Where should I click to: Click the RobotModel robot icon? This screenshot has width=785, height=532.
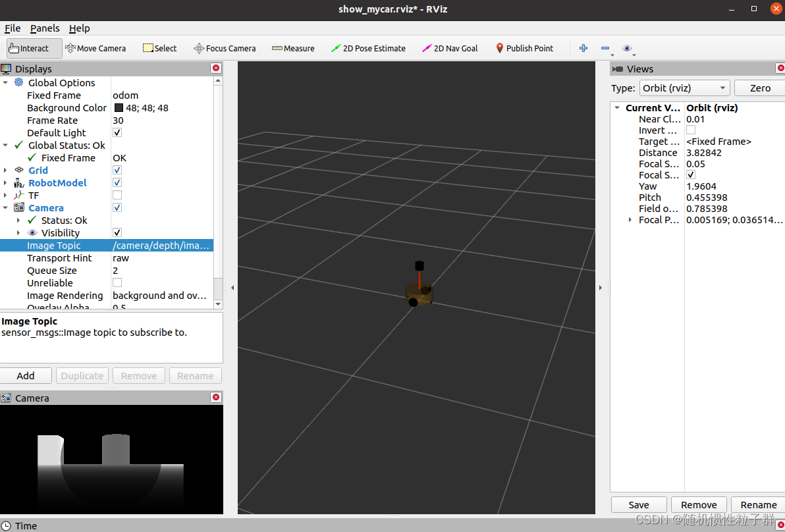click(x=19, y=182)
